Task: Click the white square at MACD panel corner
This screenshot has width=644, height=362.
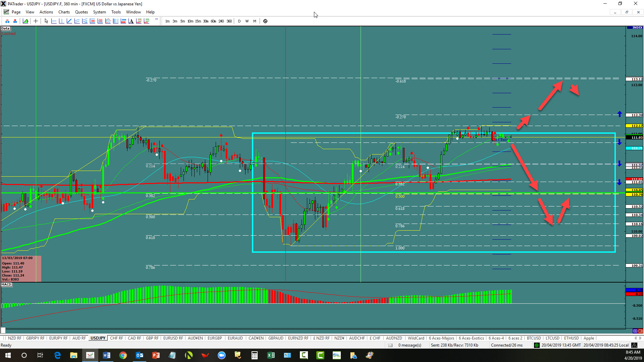Action: [x=3, y=330]
